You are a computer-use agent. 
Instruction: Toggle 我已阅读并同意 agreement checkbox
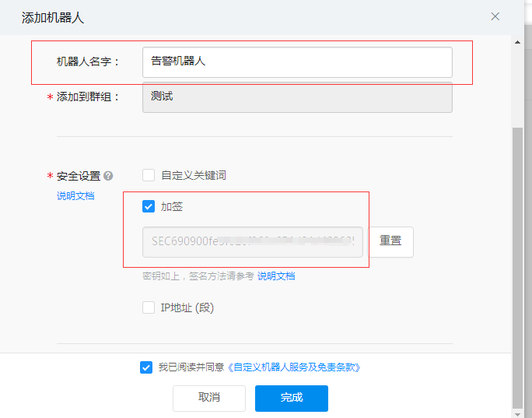tap(146, 367)
